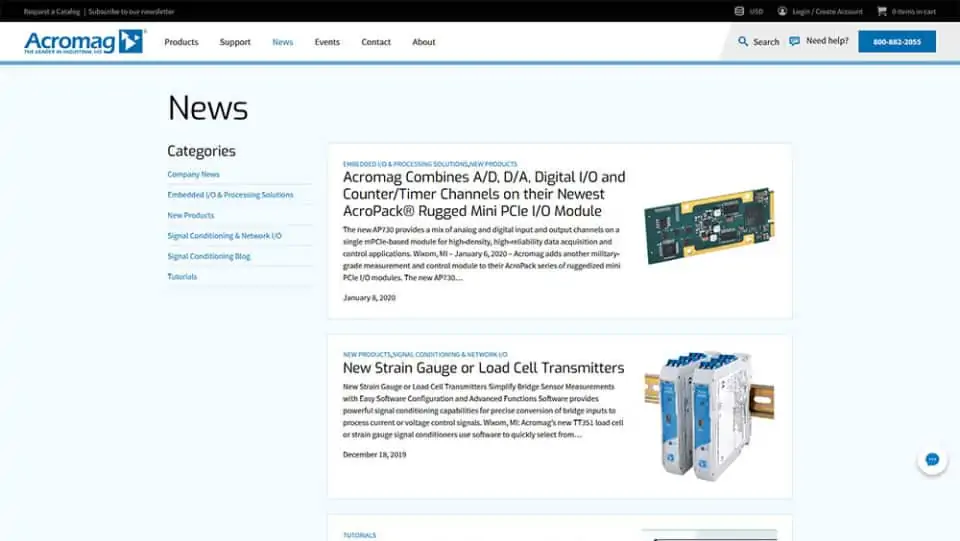The height and width of the screenshot is (541, 960).
Task: Click the transmitter modules product image
Action: [x=709, y=416]
